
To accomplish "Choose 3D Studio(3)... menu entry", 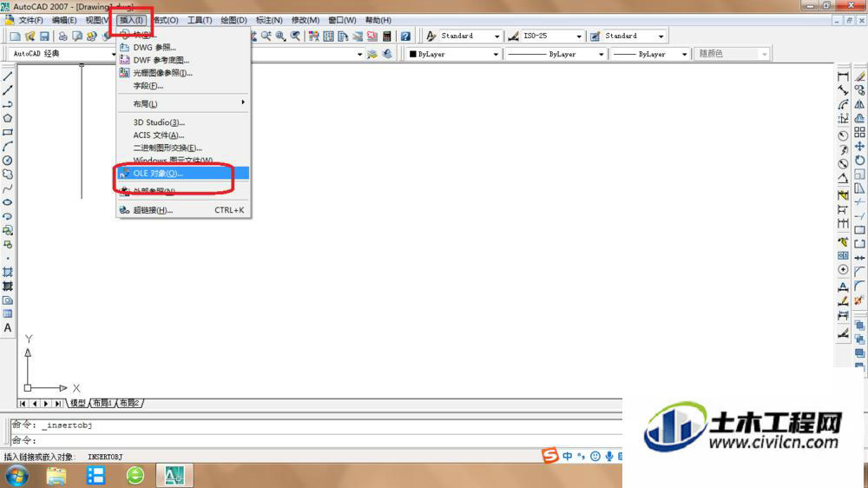I will pyautogui.click(x=182, y=122).
